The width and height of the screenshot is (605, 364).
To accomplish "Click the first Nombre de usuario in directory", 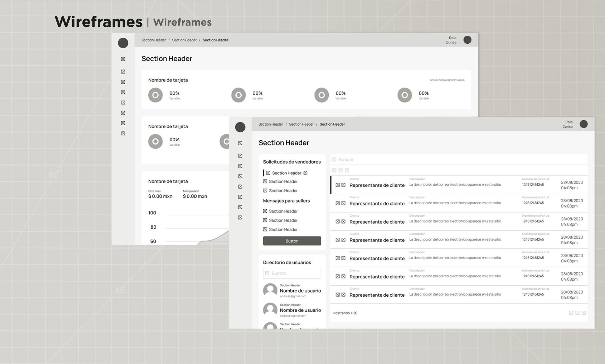I will pos(300,291).
